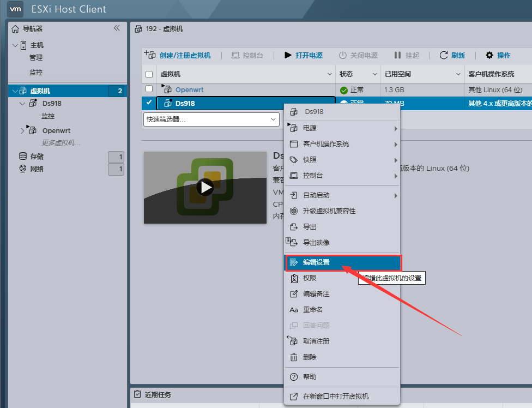Click the help question mark icon

(x=294, y=377)
